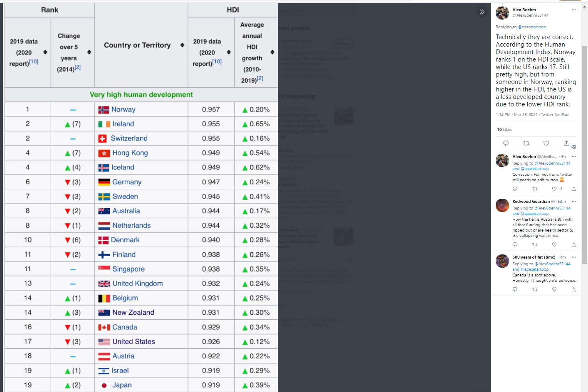The height and width of the screenshot is (392, 588).
Task: Click the scrollbar up arrow
Action: click(584, 6)
